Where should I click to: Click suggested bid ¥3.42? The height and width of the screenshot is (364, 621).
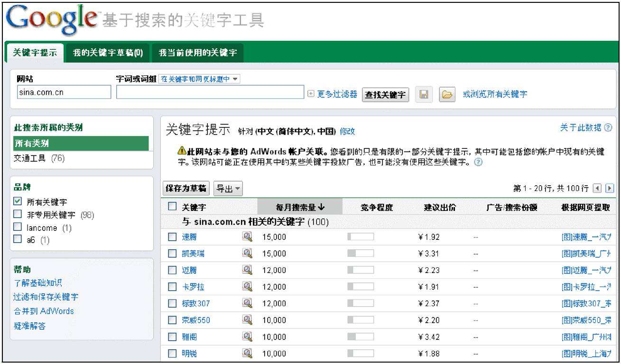428,337
